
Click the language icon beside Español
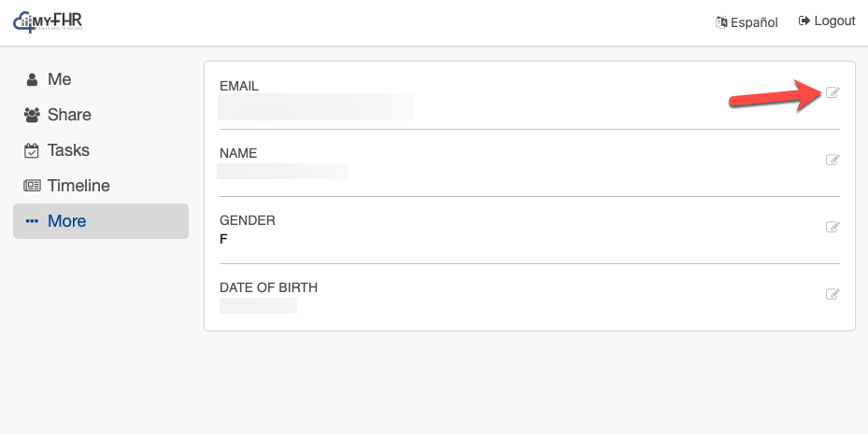(721, 22)
